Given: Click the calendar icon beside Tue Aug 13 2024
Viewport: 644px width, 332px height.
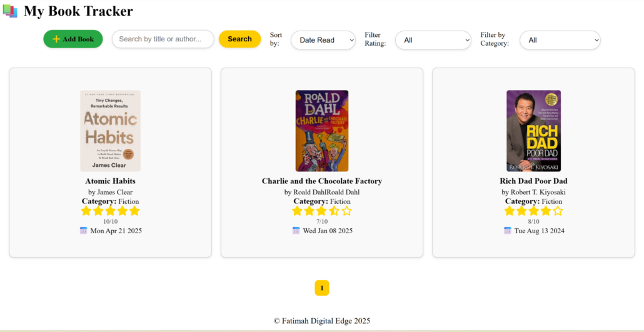Looking at the screenshot, I should [x=508, y=231].
